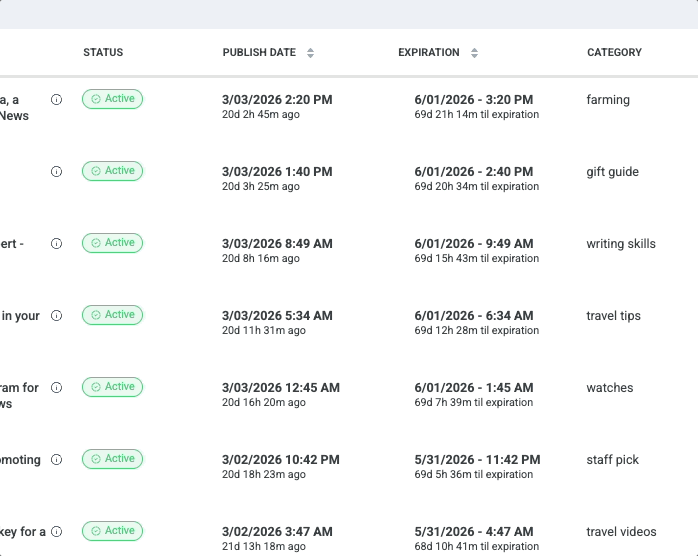Click info icon in travel videos row
Viewport: 698px width, 556px height.
pos(56,531)
